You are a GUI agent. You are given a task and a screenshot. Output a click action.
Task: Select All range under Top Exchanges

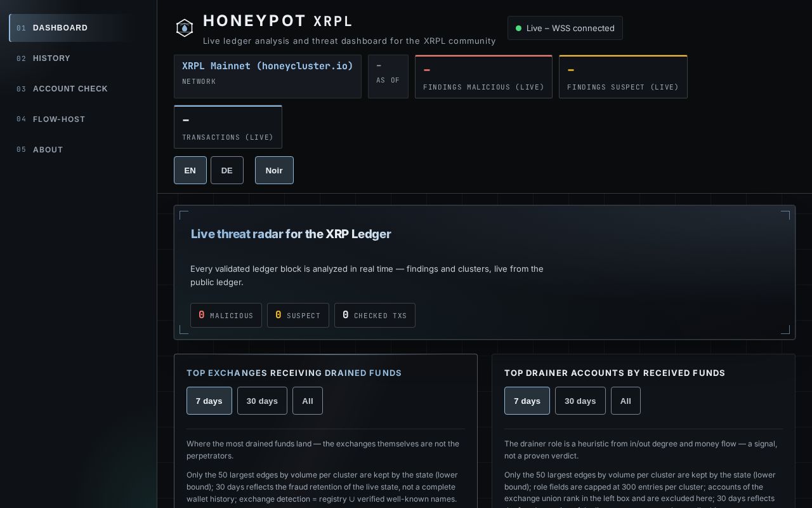tap(308, 401)
